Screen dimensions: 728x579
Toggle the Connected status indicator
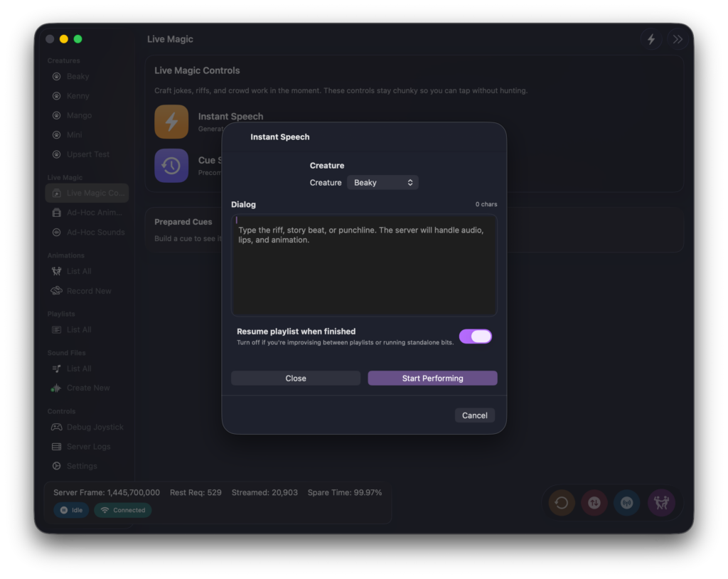tap(122, 510)
